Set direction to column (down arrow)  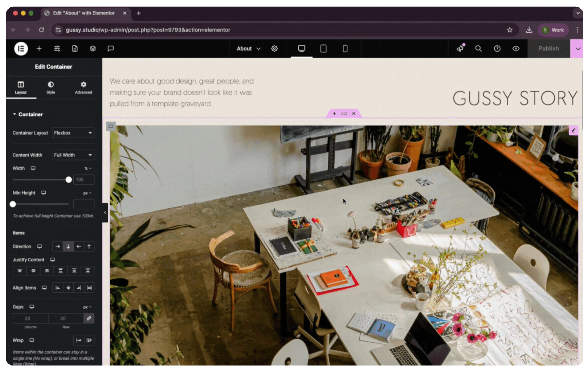tap(68, 246)
